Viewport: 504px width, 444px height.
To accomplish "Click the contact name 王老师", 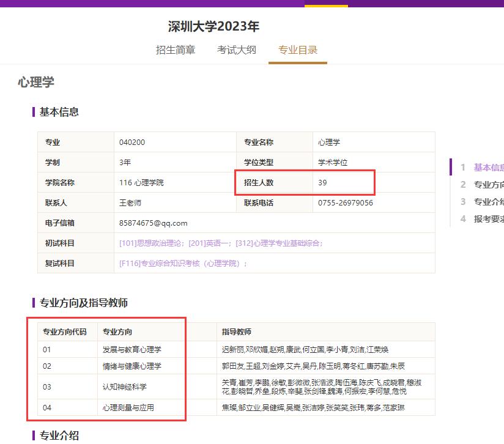I will pyautogui.click(x=130, y=203).
